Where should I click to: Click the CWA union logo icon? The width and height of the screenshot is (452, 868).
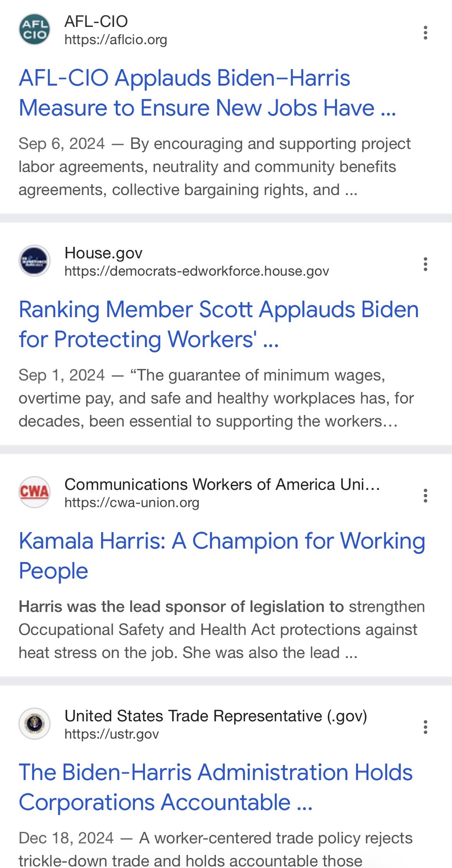click(34, 492)
